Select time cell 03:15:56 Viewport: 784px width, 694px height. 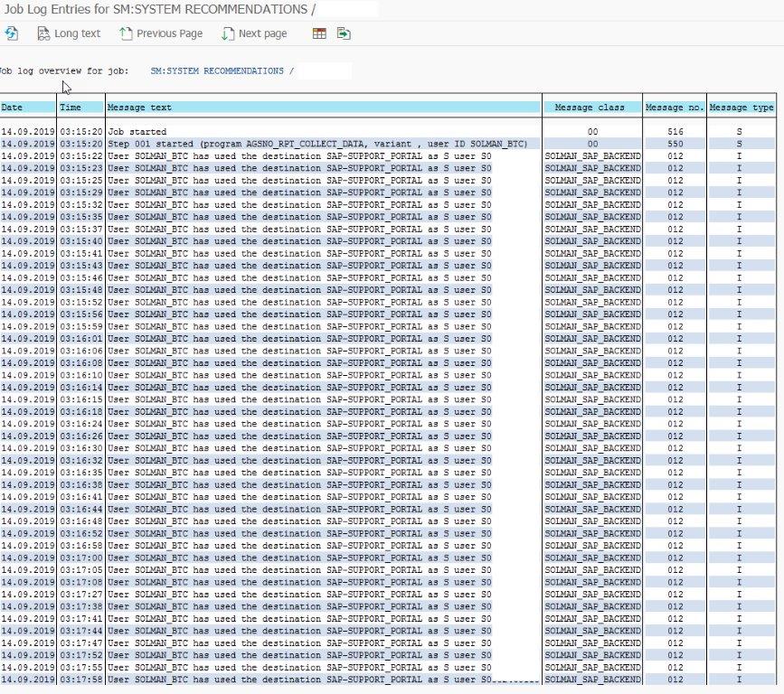click(x=81, y=314)
